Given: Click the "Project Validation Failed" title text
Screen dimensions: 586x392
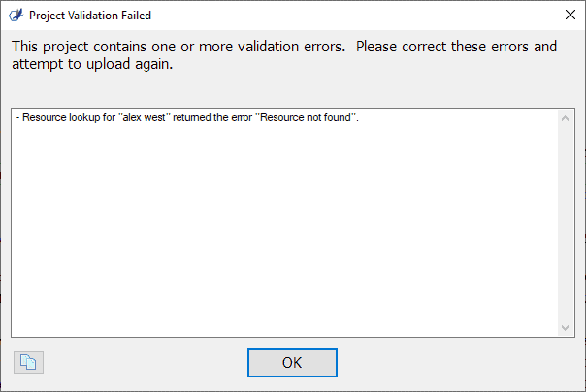Looking at the screenshot, I should click(x=90, y=16).
